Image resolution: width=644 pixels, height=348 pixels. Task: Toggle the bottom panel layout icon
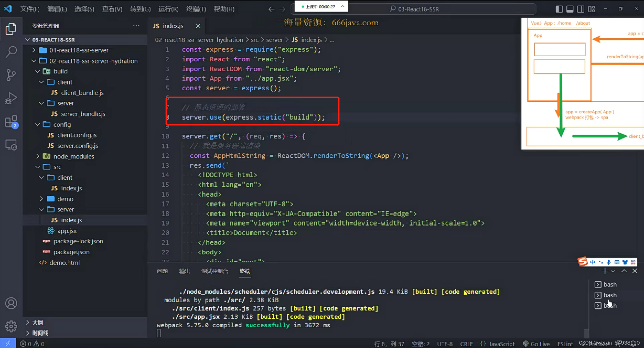click(x=570, y=9)
